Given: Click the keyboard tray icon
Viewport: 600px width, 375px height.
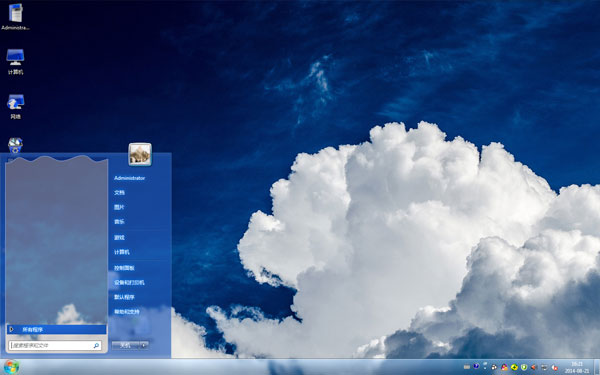Looking at the screenshot, I should click(x=467, y=367).
